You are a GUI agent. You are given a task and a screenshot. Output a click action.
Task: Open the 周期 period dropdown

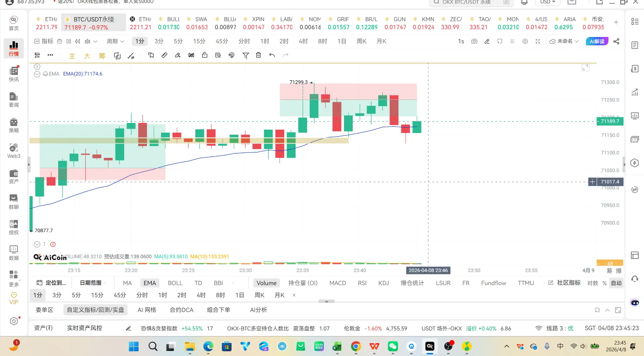click(115, 41)
